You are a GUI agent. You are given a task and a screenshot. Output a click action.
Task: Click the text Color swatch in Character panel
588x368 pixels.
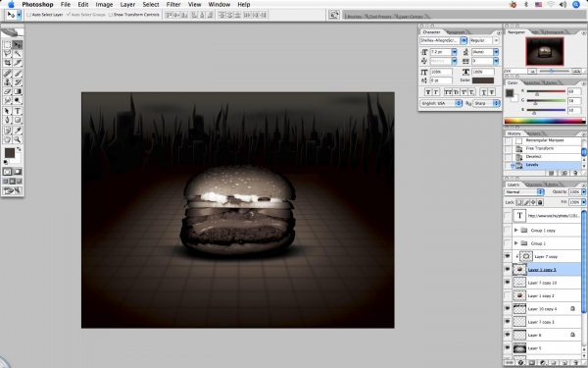point(483,80)
